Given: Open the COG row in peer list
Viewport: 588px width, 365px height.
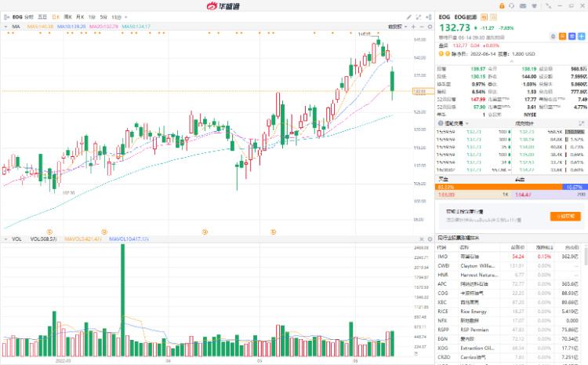Looking at the screenshot, I should [x=509, y=293].
